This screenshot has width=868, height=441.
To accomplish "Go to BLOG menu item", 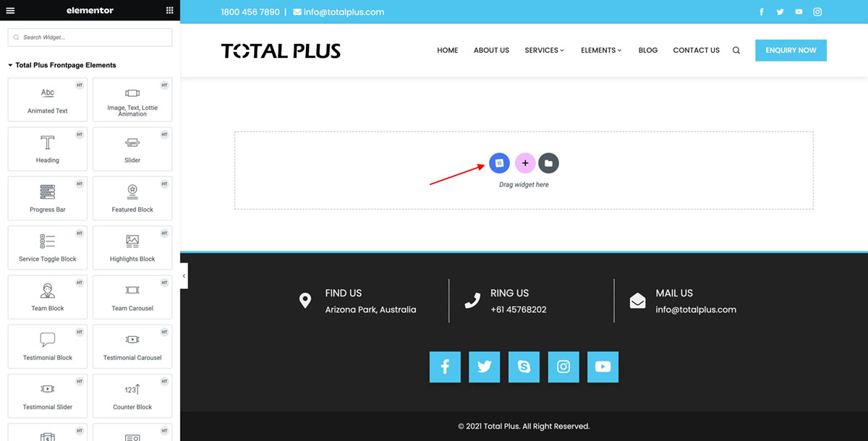I will coord(648,51).
